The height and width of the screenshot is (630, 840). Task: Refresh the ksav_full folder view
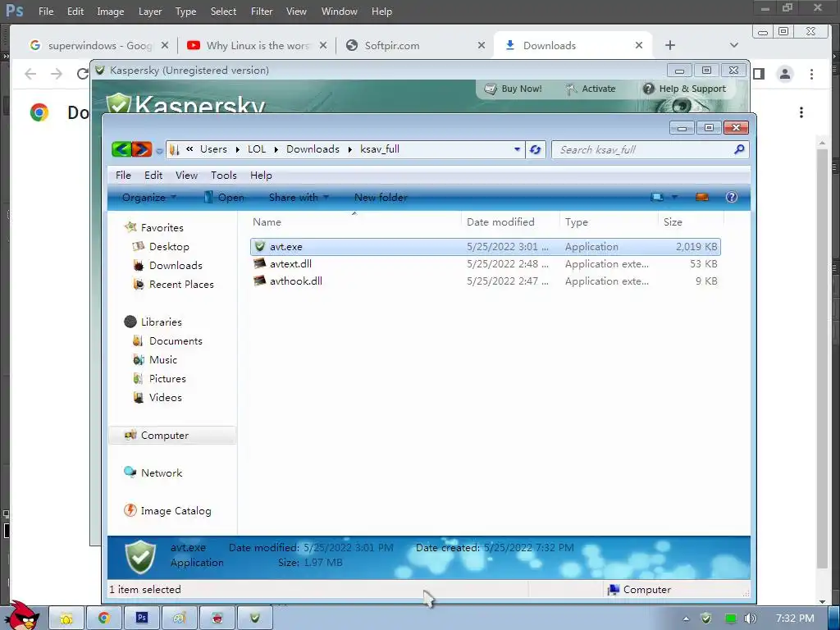point(535,149)
